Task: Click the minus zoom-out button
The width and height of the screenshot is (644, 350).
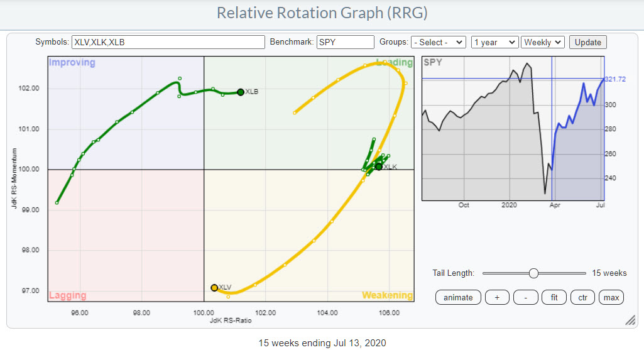Action: tap(525, 297)
